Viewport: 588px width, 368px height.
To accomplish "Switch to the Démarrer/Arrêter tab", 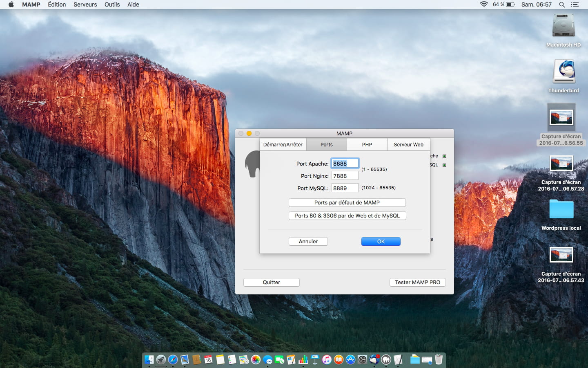I will [x=283, y=144].
